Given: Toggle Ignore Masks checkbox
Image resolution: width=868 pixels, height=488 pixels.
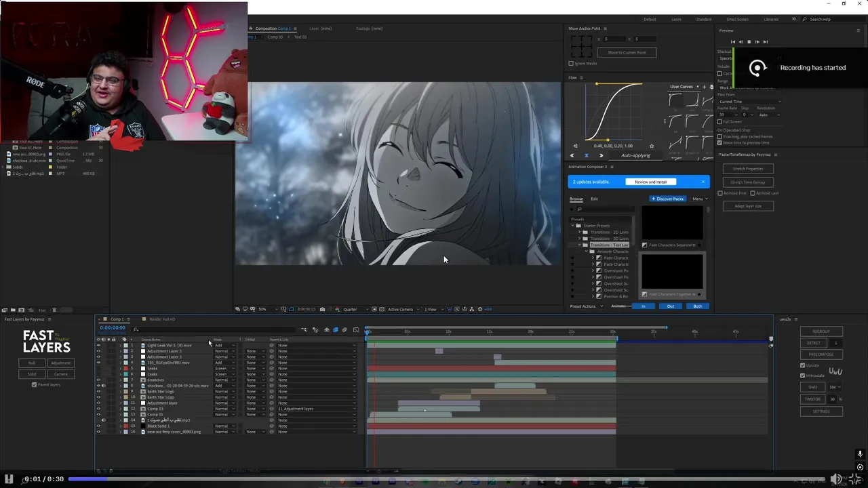Looking at the screenshot, I should [571, 63].
